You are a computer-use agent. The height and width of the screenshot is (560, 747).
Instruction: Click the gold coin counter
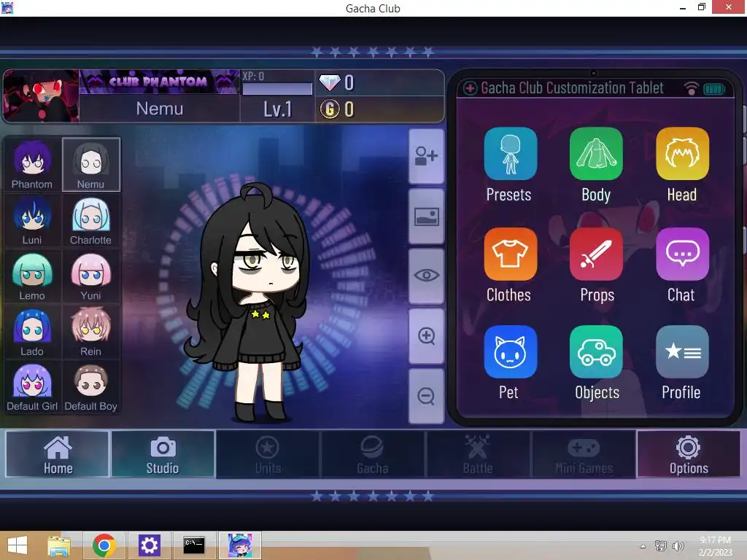[x=379, y=109]
